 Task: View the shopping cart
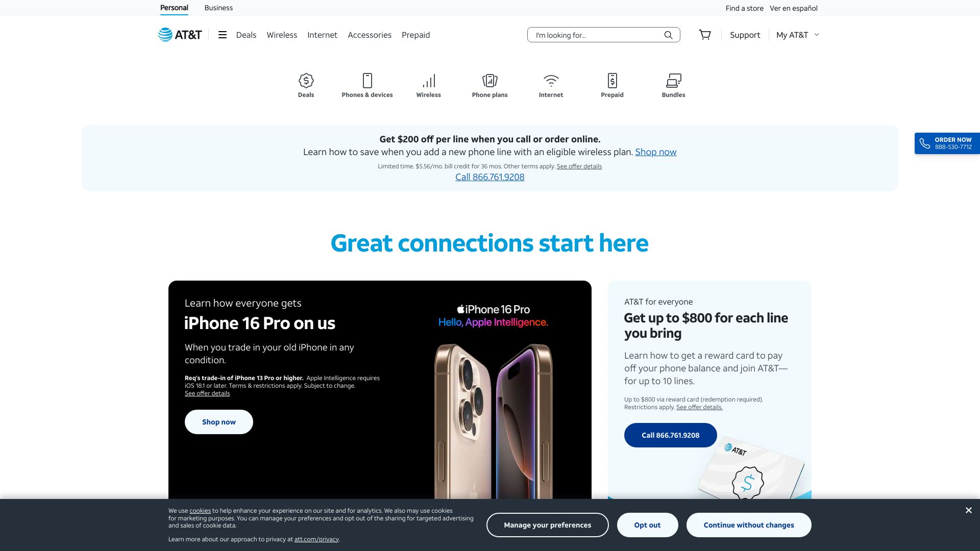(x=705, y=35)
